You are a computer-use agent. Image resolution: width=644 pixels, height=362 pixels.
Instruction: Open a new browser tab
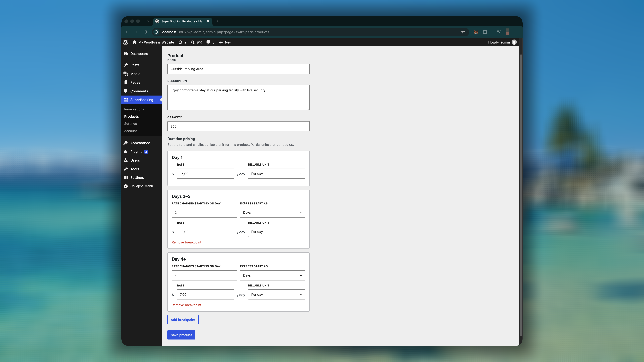click(217, 21)
